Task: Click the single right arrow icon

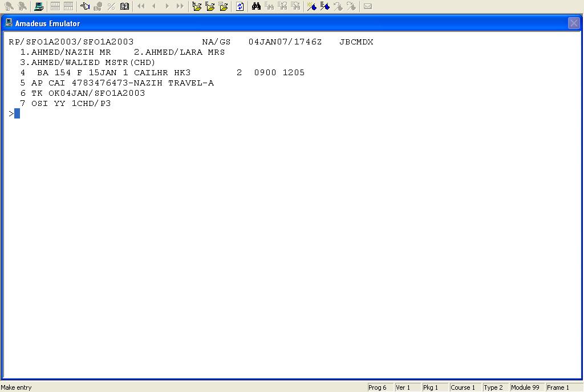Action: click(x=167, y=6)
